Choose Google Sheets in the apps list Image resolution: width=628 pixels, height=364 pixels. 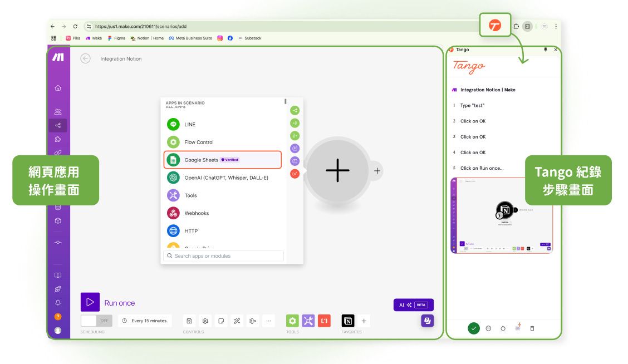222,160
